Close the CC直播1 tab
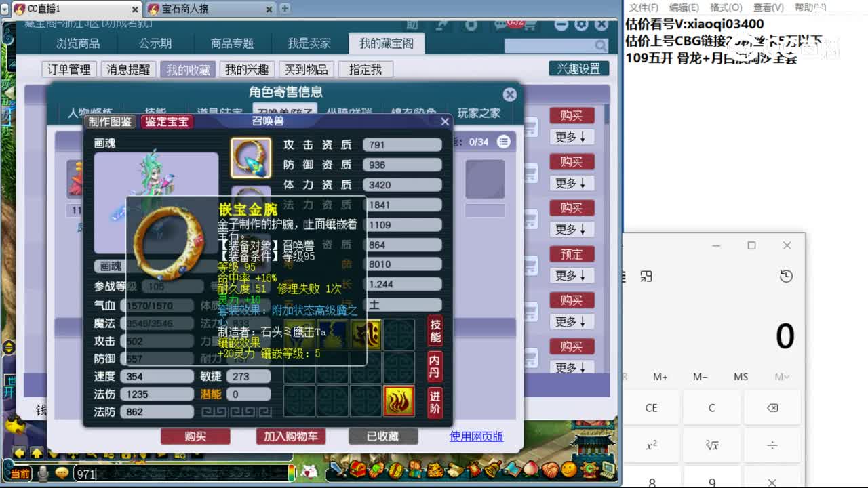868x488 pixels. (134, 9)
